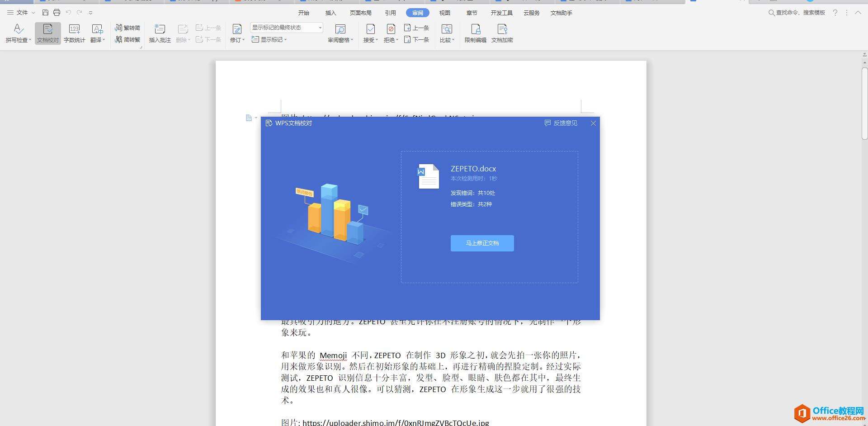Switch to the 插入 tab
Screen dimensions: 868x426
[331, 13]
